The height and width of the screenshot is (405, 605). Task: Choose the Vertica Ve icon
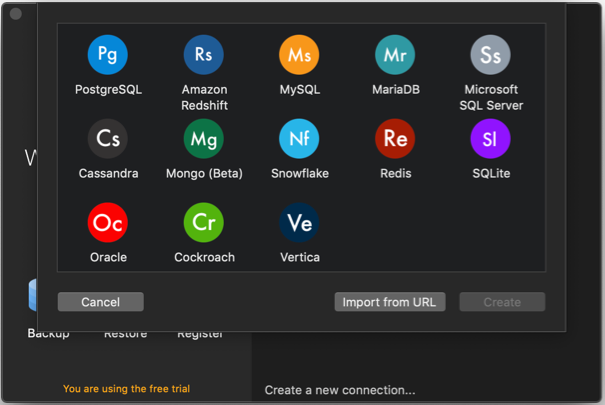(x=299, y=223)
